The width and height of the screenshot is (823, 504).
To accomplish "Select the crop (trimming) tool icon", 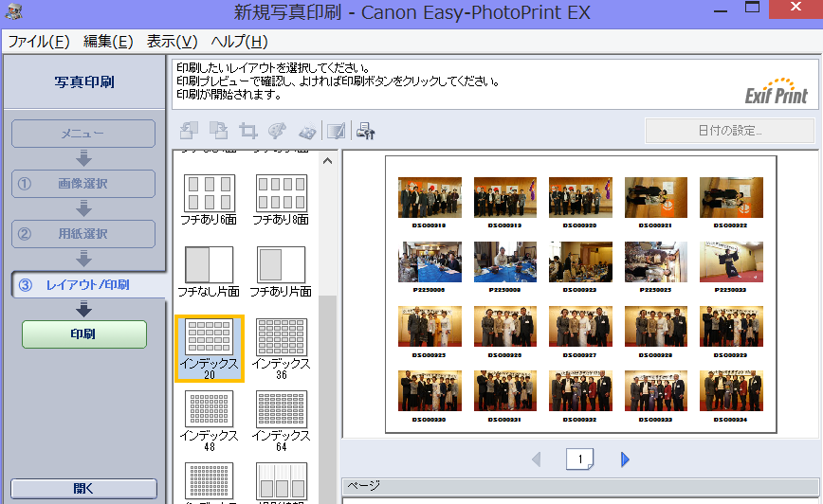I will coord(248,131).
